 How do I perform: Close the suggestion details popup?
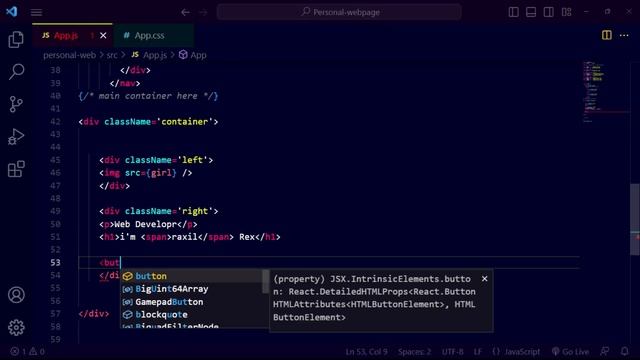tap(484, 279)
